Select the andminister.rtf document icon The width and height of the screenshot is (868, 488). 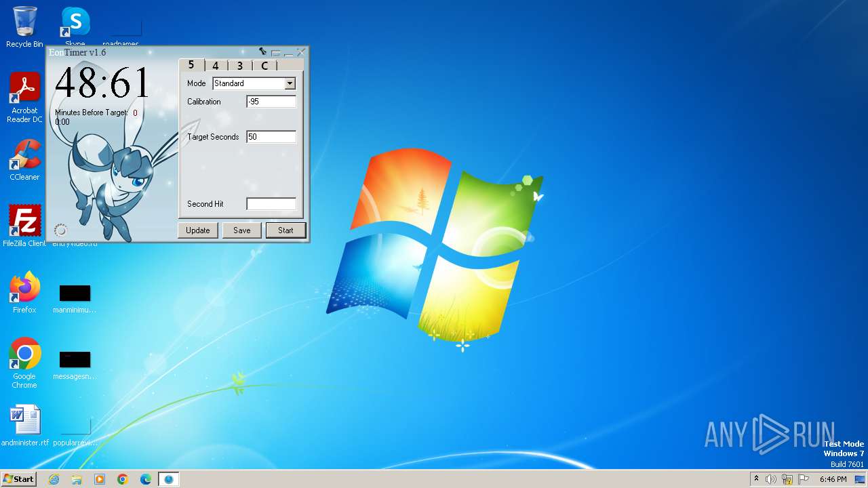tap(24, 426)
